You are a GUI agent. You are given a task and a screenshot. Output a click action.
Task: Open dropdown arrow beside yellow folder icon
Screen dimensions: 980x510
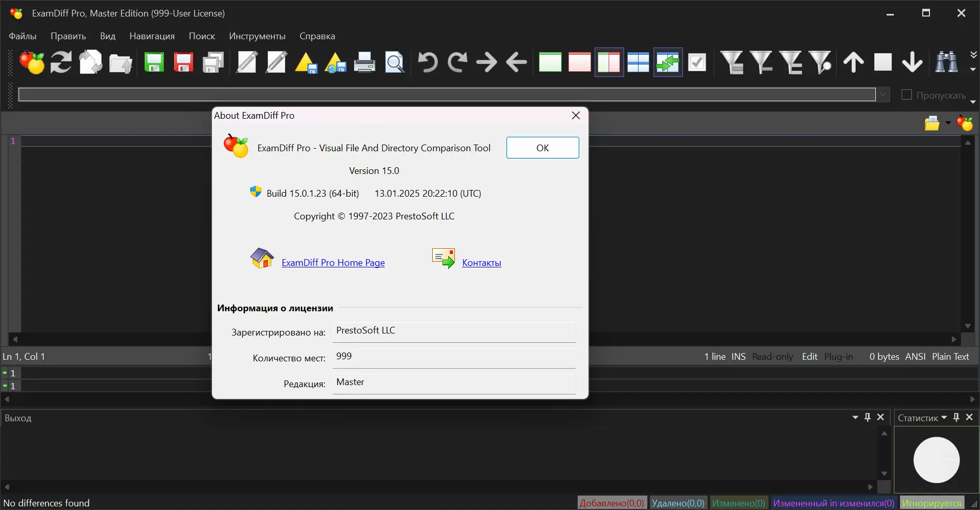[948, 123]
